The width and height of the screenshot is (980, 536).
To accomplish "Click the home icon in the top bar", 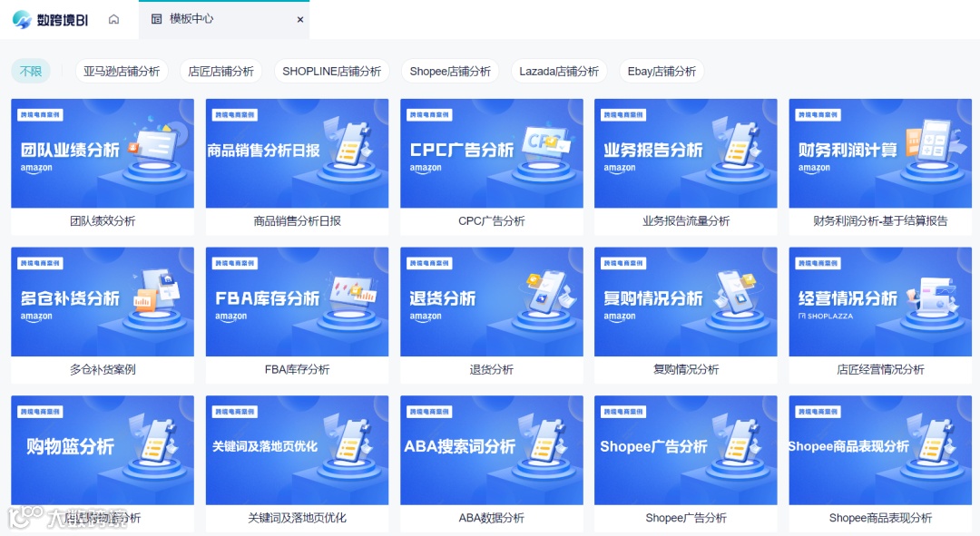I will (x=113, y=18).
